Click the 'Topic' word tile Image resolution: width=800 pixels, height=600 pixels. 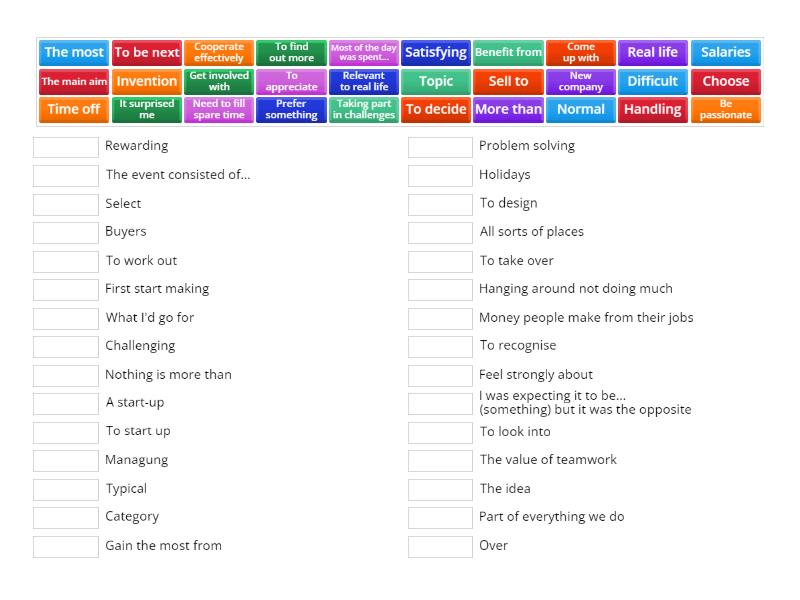coord(436,81)
